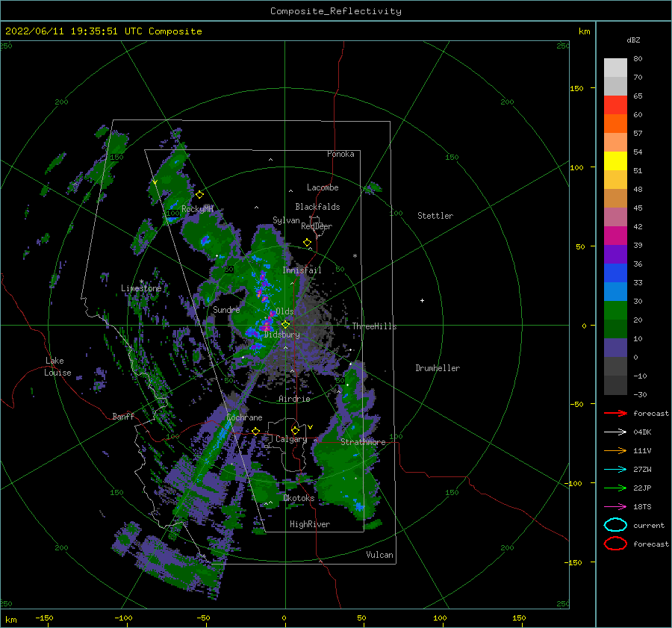The width and height of the screenshot is (672, 628).
Task: Select the orange 111V arrow icon
Action: pos(615,450)
